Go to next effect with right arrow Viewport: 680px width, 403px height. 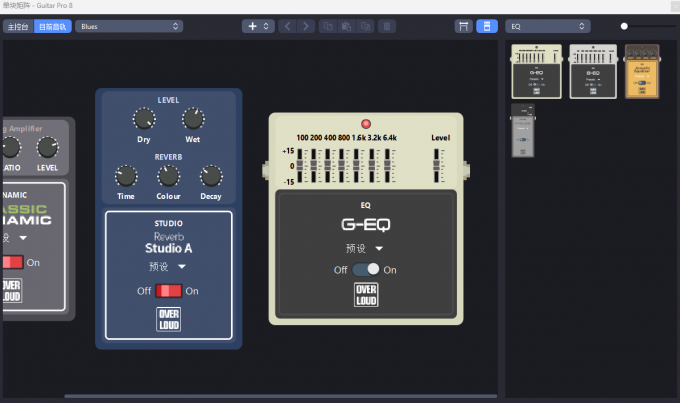[304, 26]
